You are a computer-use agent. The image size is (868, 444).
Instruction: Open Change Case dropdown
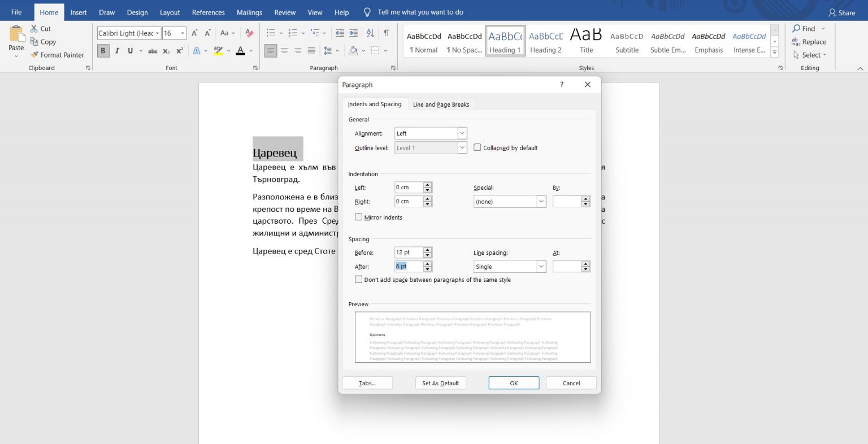[228, 33]
